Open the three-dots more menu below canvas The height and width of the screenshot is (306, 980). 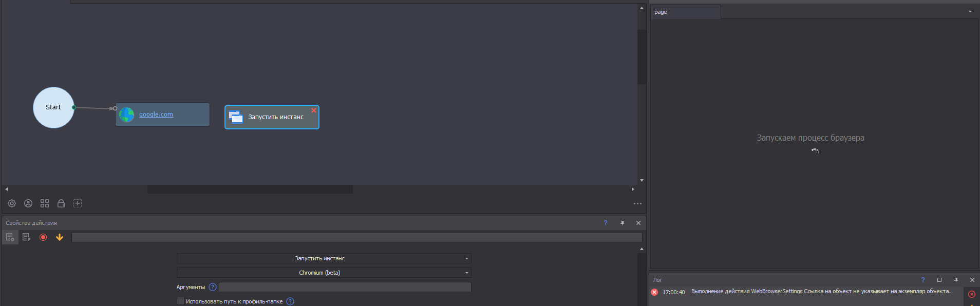(637, 203)
